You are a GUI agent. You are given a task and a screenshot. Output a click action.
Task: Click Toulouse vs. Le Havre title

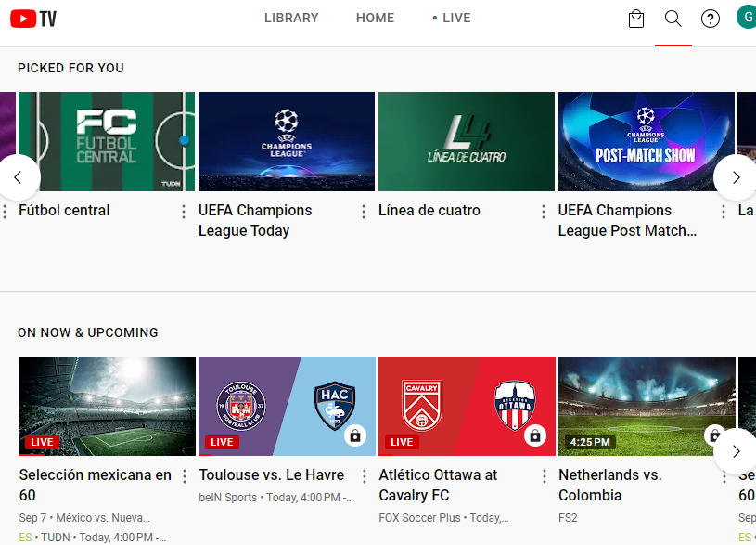272,475
